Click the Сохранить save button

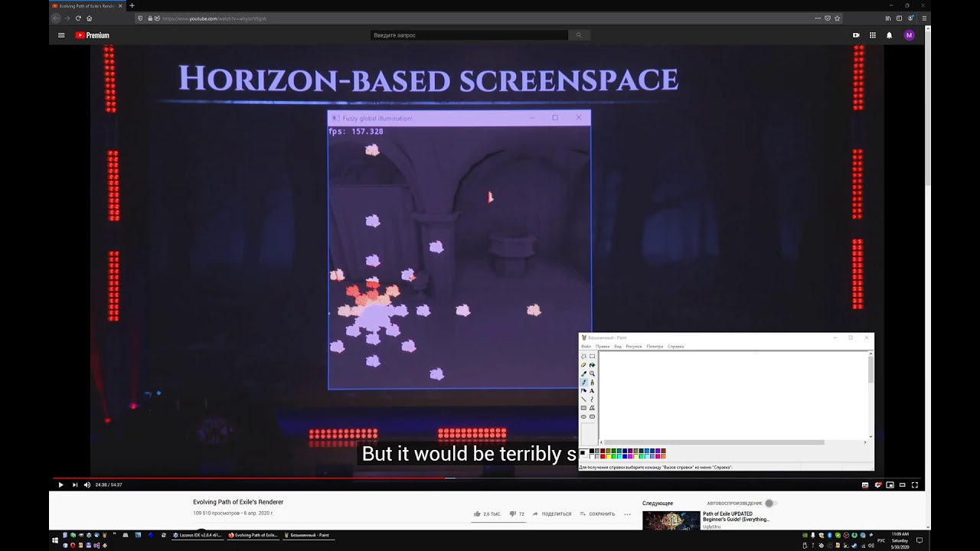[x=597, y=514]
